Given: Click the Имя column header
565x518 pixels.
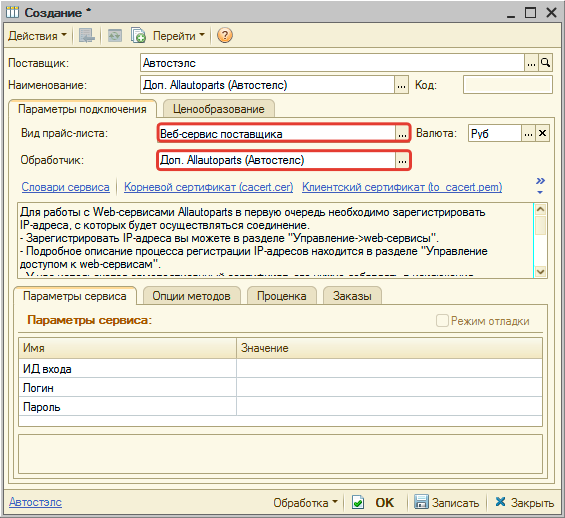Looking at the screenshot, I should 128,348.
